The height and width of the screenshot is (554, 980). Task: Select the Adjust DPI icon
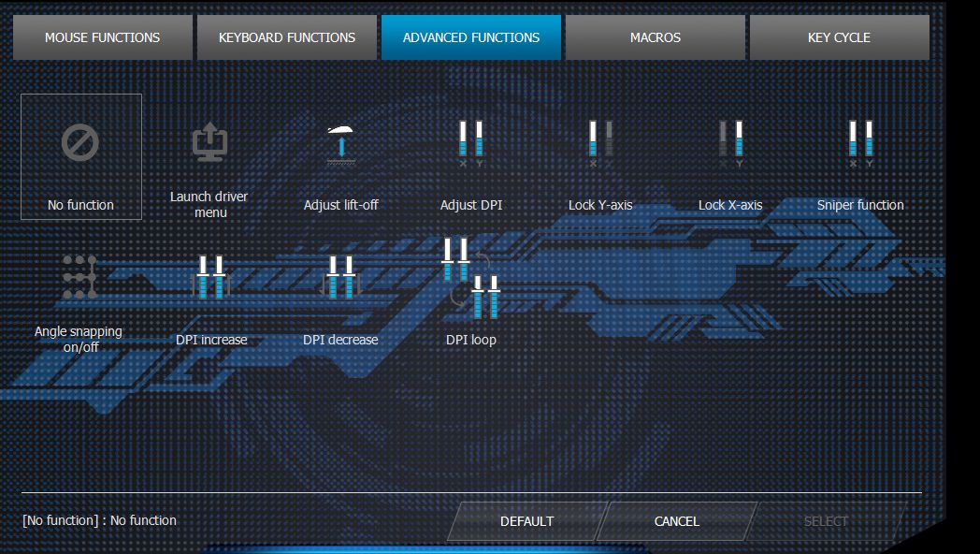click(470, 143)
